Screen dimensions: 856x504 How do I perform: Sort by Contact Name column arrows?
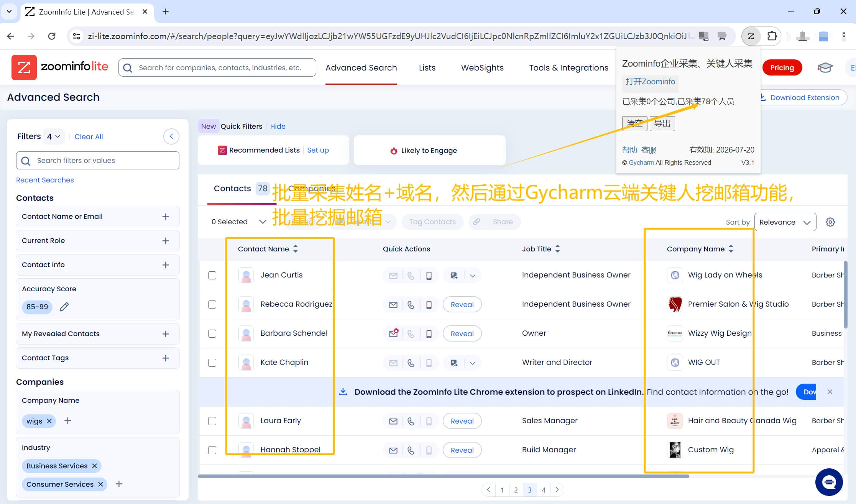tap(296, 249)
